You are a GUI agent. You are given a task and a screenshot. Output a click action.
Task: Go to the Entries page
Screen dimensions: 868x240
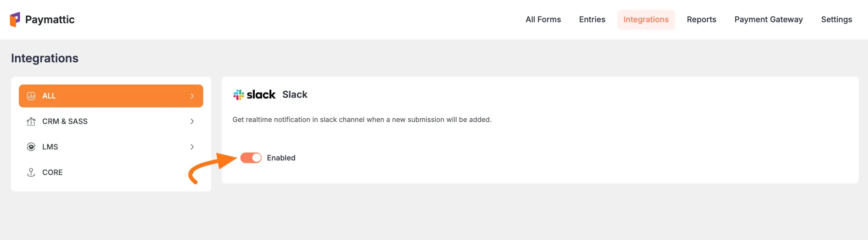pos(592,19)
